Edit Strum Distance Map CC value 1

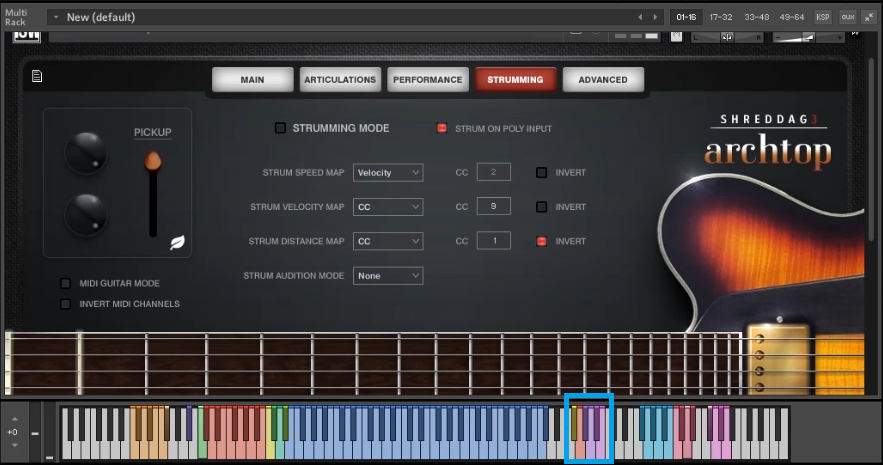493,240
